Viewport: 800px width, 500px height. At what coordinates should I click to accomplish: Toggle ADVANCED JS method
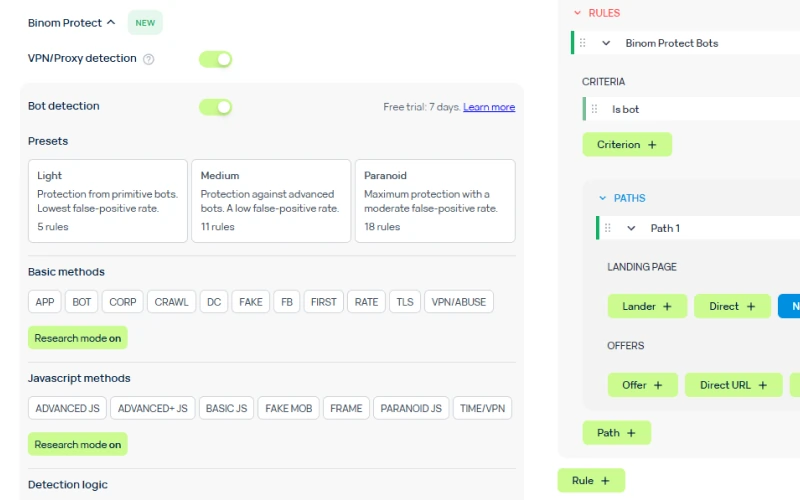[x=67, y=408]
